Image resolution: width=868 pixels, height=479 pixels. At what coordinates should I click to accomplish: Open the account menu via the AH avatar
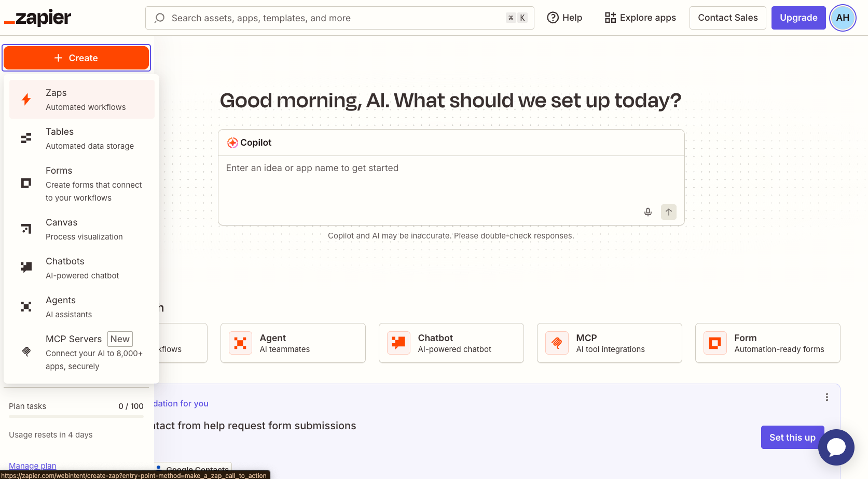coord(843,18)
